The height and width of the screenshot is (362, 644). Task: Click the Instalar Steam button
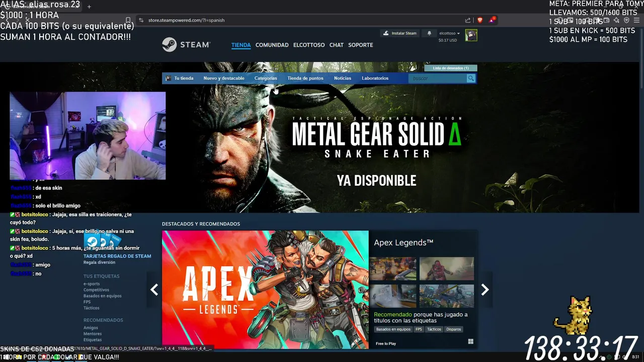[x=400, y=33]
